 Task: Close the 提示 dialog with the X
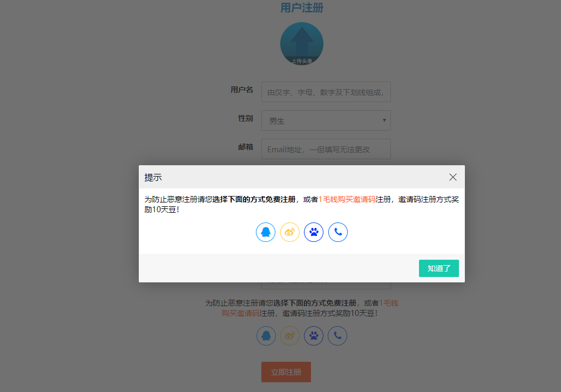click(x=452, y=177)
